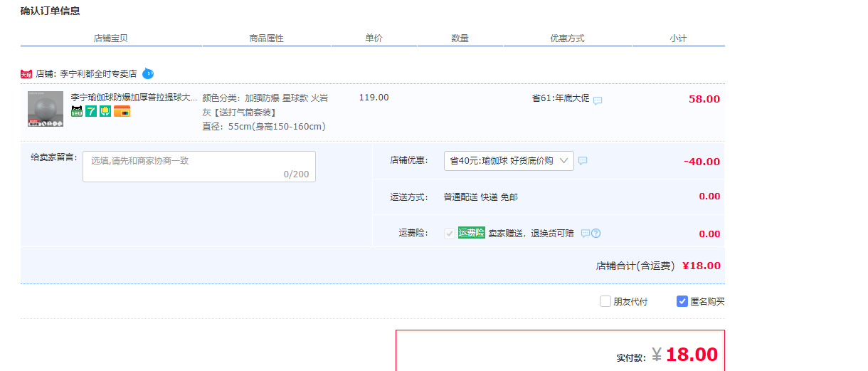This screenshot has width=868, height=371.
Task: Click the 小计 column header
Action: tap(678, 38)
